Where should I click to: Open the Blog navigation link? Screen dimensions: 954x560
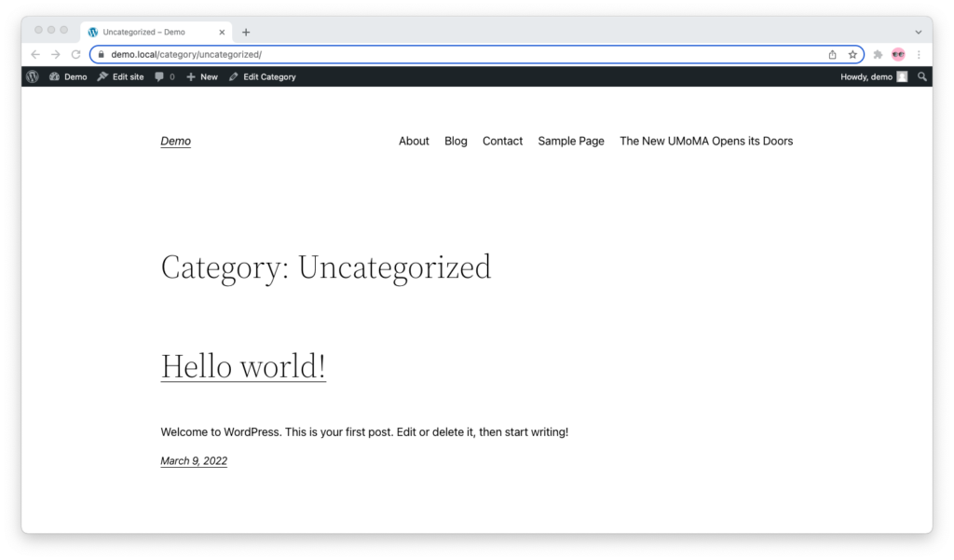pos(456,142)
